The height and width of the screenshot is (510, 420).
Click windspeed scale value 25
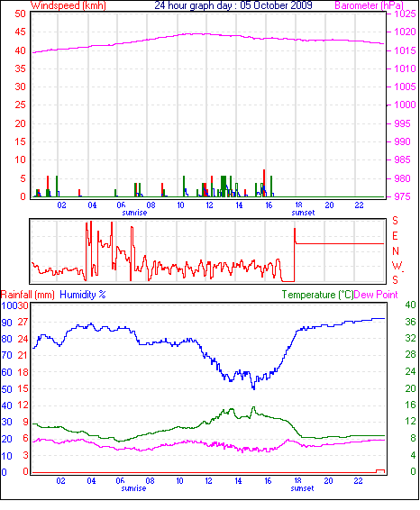click(x=20, y=105)
